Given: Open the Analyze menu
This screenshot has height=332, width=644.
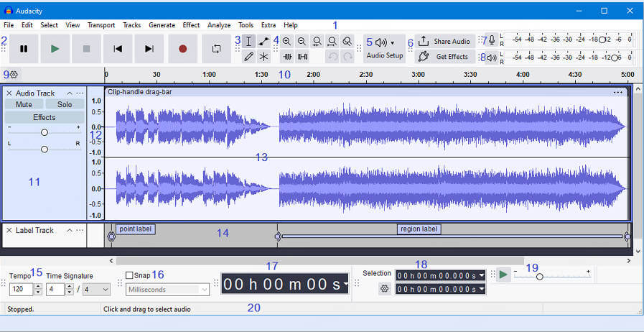Looking at the screenshot, I should 219,25.
